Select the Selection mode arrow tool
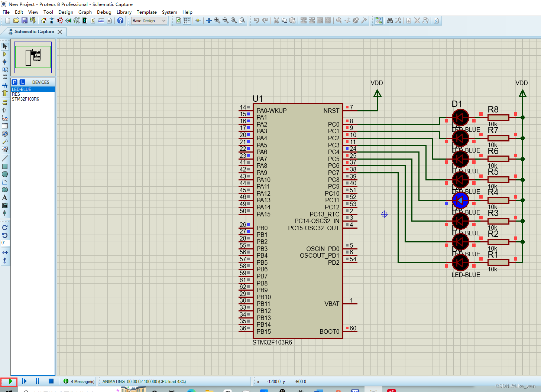Screen dimensions: 541x392 5,46
